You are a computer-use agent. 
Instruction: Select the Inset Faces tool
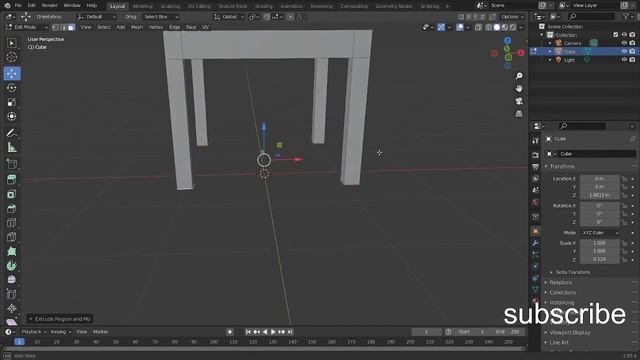(x=11, y=194)
